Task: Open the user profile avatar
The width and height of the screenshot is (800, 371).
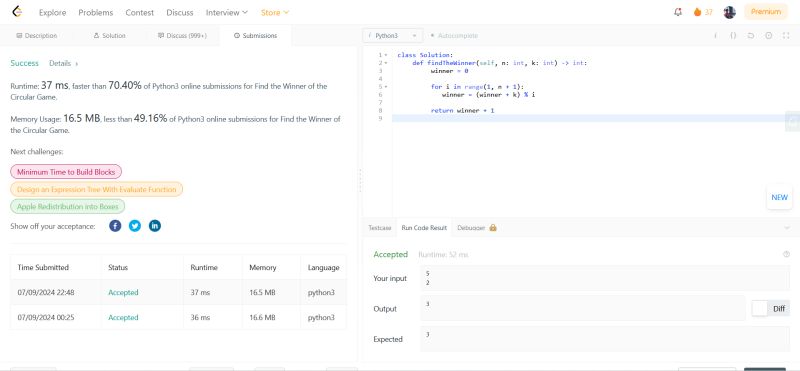Action: [x=730, y=12]
